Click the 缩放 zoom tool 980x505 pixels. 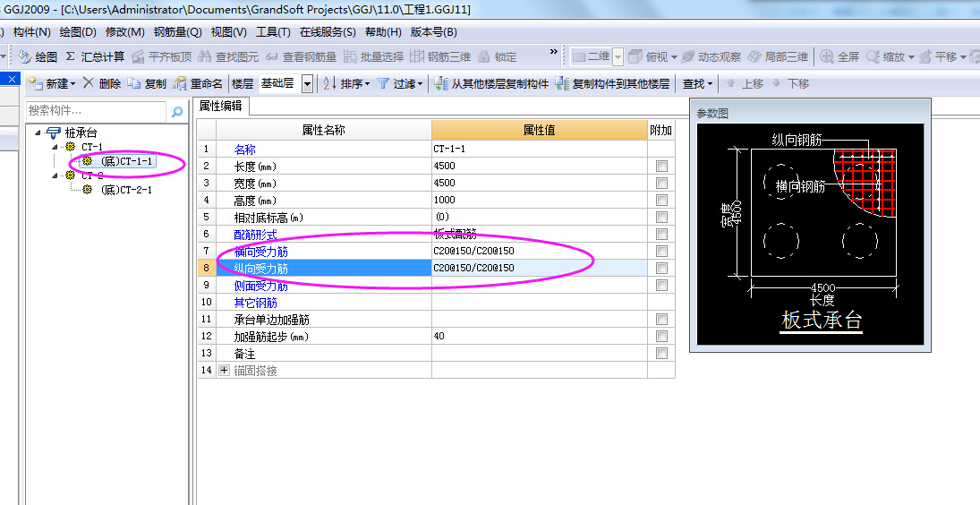[x=884, y=57]
